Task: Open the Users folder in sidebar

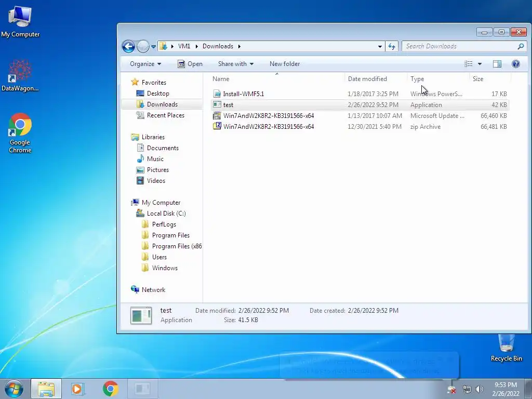Action: [x=159, y=257]
